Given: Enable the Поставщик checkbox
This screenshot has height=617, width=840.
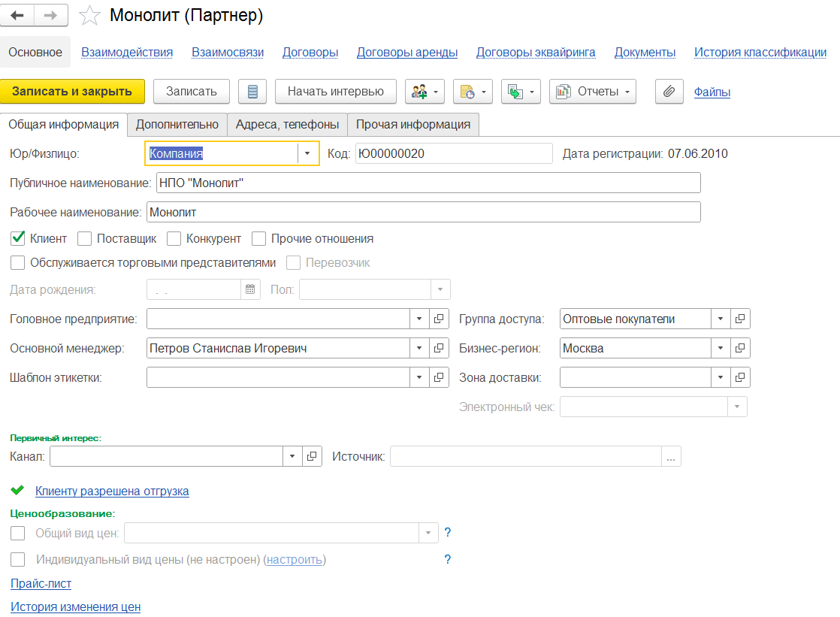Looking at the screenshot, I should point(85,239).
